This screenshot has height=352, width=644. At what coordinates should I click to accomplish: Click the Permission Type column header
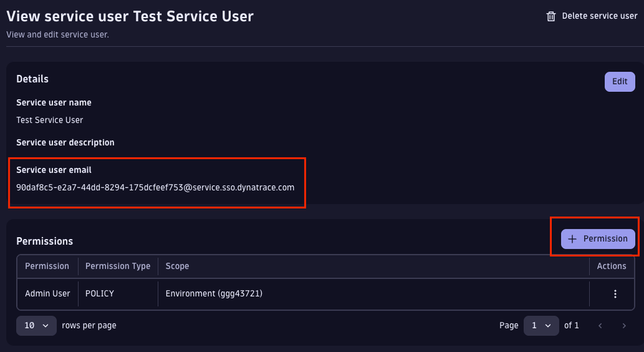click(117, 266)
